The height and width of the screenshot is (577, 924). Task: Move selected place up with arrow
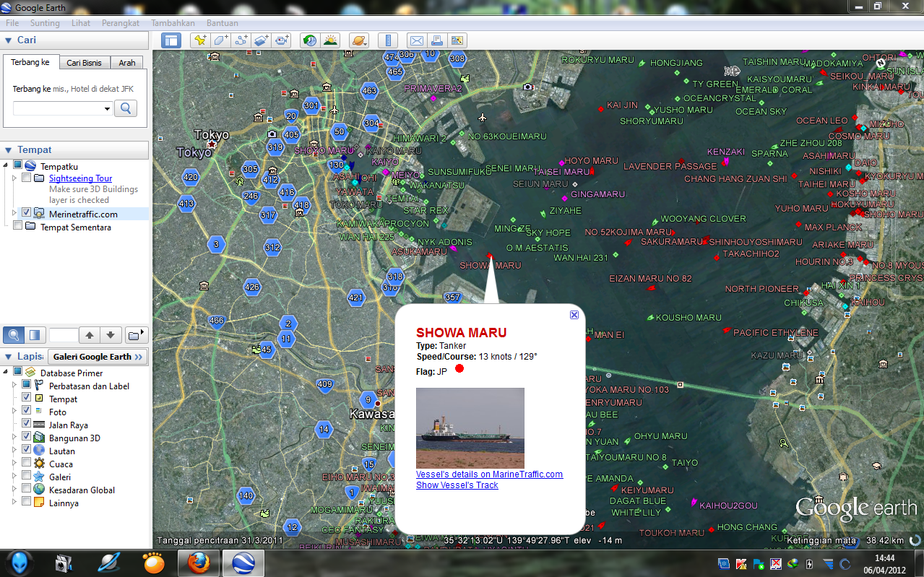click(x=90, y=335)
